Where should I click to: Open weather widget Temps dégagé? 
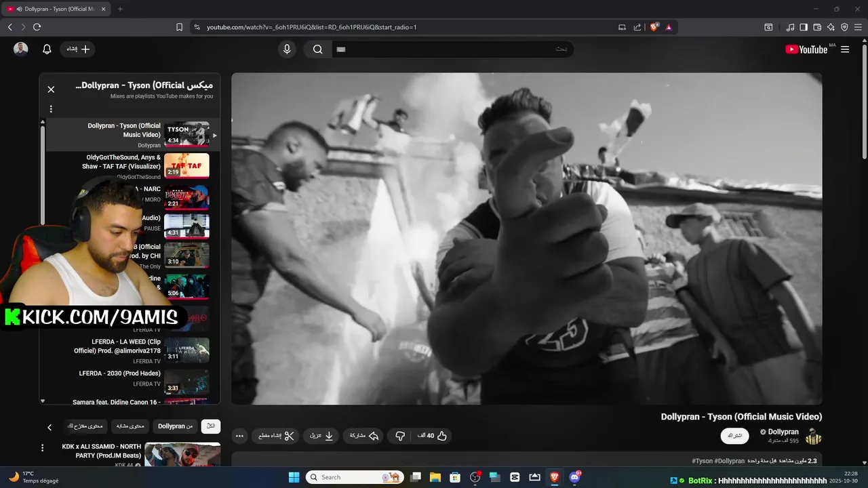coord(33,477)
